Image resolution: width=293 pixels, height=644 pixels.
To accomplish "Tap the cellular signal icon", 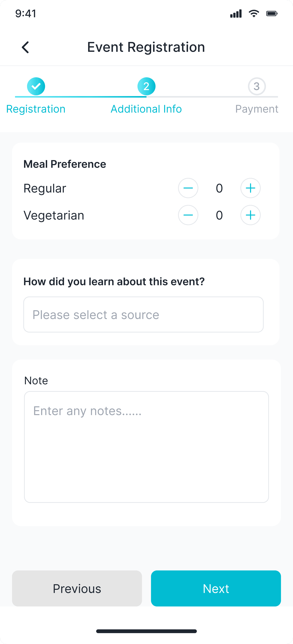I will (236, 14).
